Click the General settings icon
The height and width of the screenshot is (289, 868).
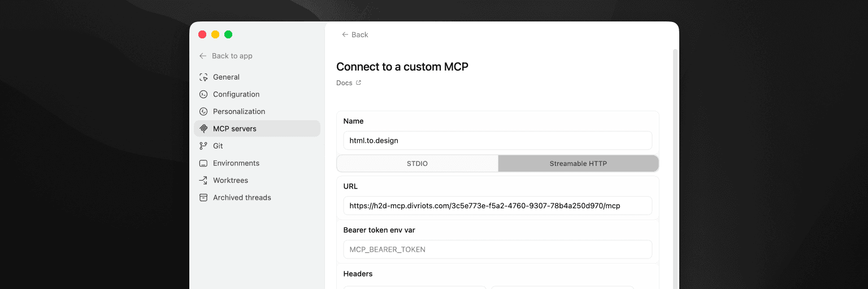click(203, 77)
